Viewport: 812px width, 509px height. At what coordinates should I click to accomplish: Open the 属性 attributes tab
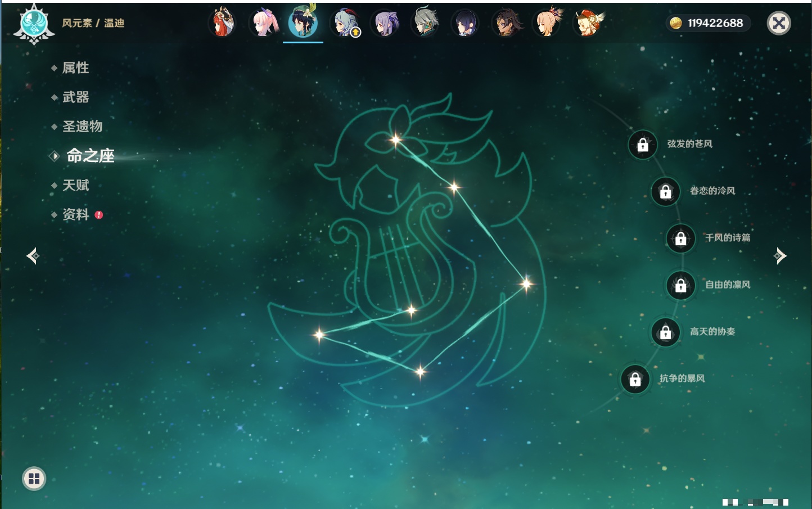[75, 68]
